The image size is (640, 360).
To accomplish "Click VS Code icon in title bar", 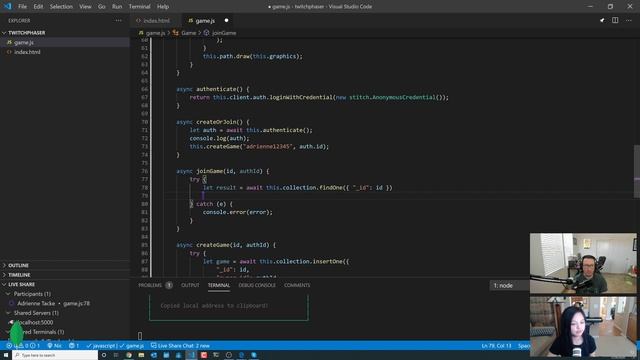I will 7,6.
